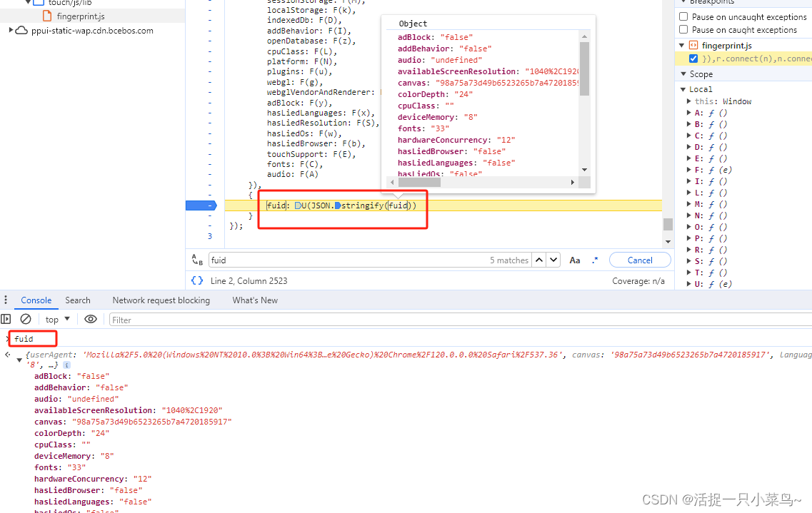Open live expression eye icon
Image resolution: width=812 pixels, height=513 pixels.
click(x=90, y=319)
